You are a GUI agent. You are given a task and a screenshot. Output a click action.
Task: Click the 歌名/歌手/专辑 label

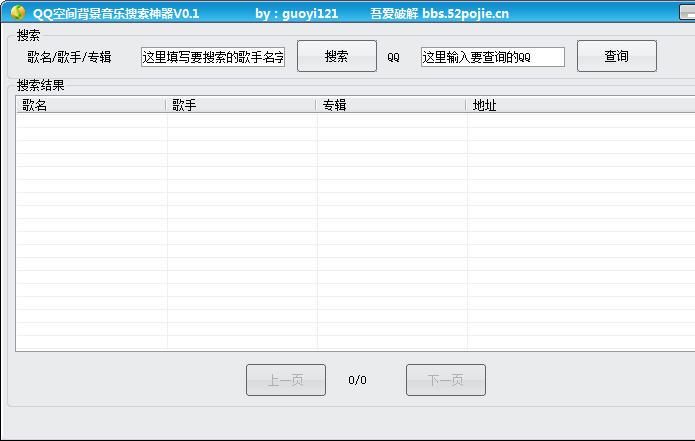(x=69, y=57)
